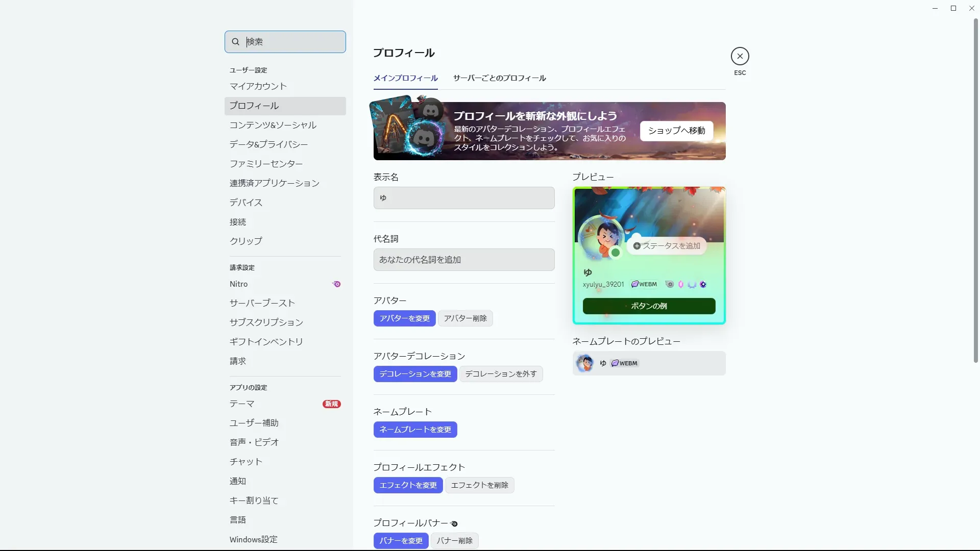Open テーマ settings marked 新規
Image resolution: width=980 pixels, height=551 pixels.
[242, 404]
